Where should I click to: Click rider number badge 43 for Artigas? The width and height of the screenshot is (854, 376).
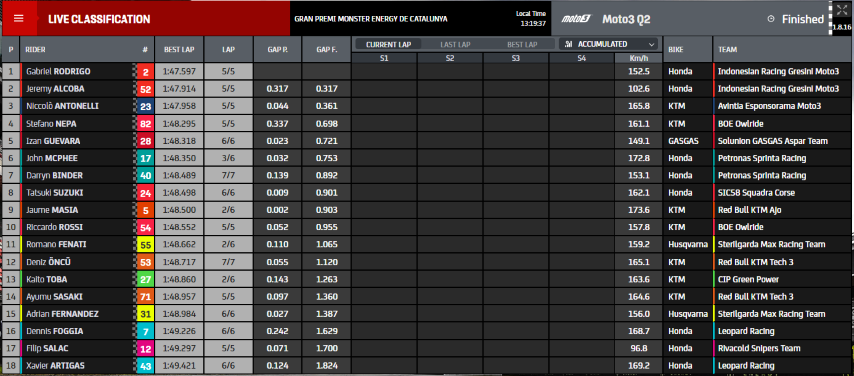(x=145, y=366)
